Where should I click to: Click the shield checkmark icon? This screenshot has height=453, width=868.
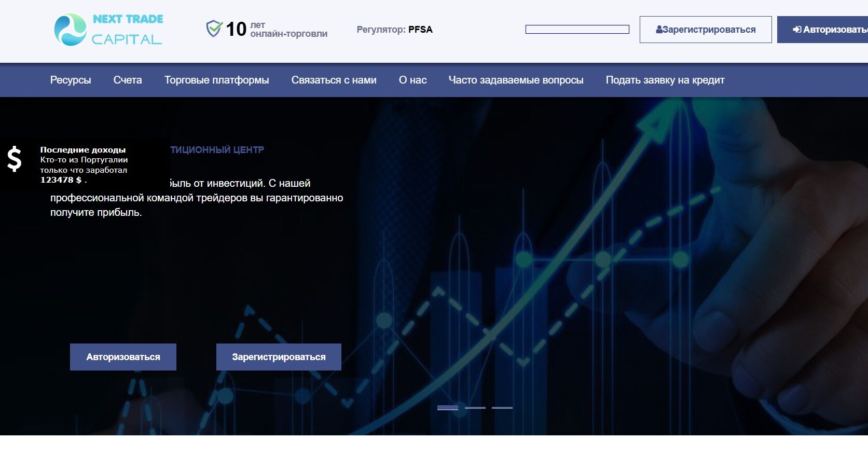click(214, 29)
